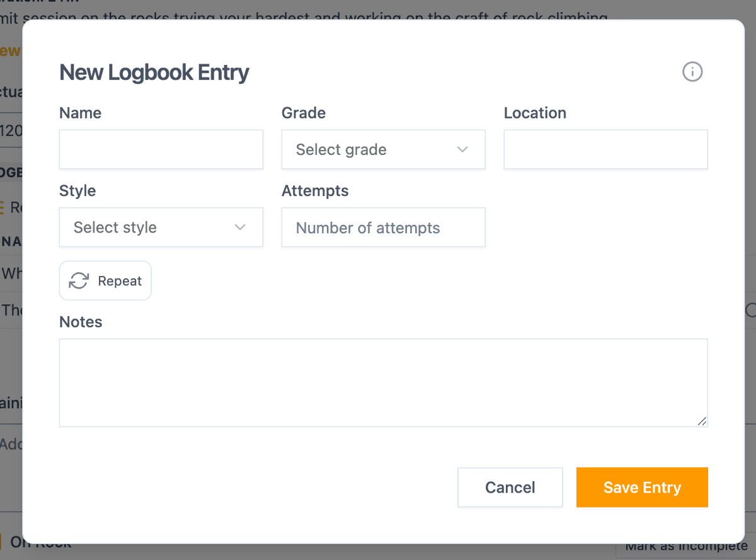Click the circular arrows Repeat icon

pos(79,281)
